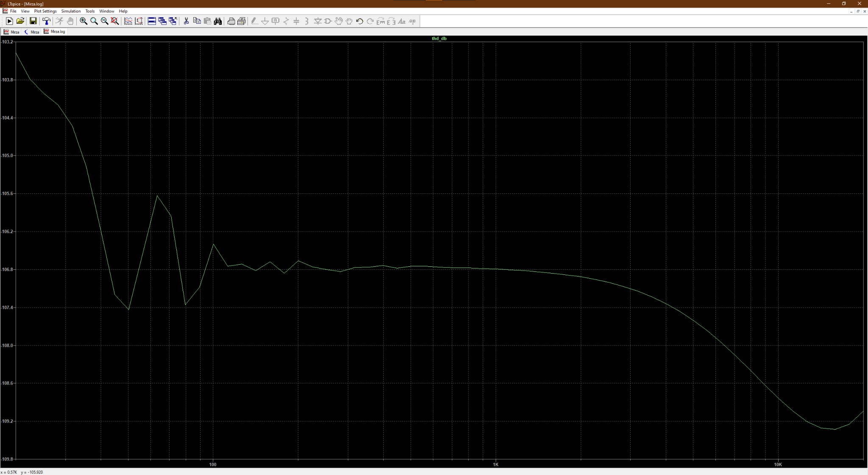868x475 pixels.
Task: Click the Rotate icon
Action: pyautogui.click(x=381, y=21)
